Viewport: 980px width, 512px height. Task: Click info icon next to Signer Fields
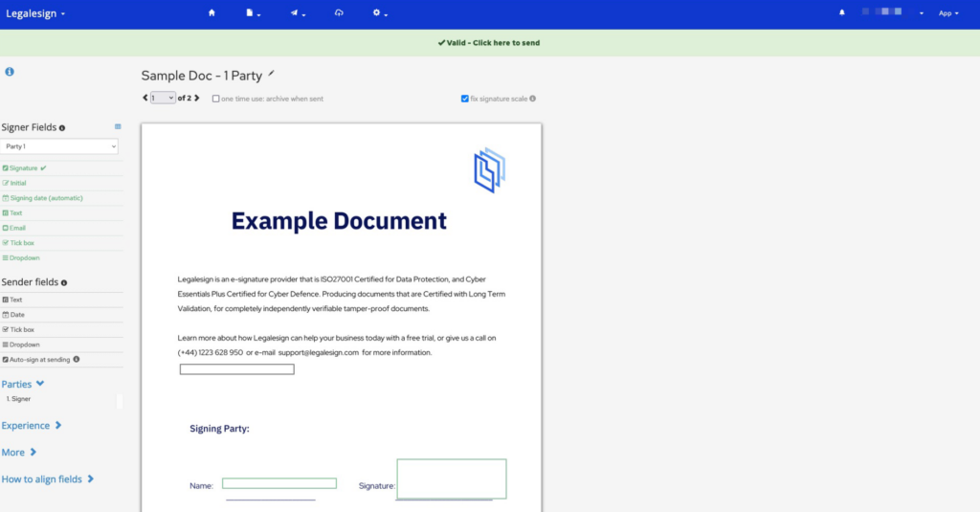(x=62, y=128)
